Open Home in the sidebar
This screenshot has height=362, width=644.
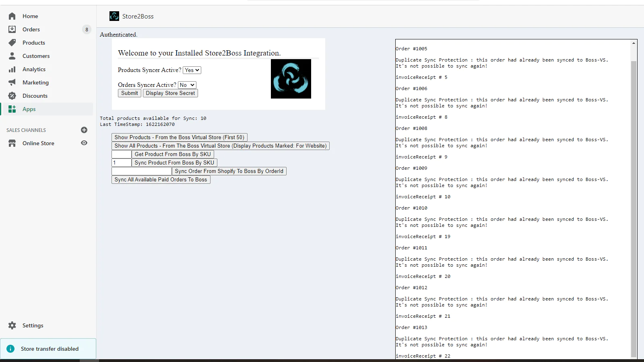pyautogui.click(x=30, y=16)
